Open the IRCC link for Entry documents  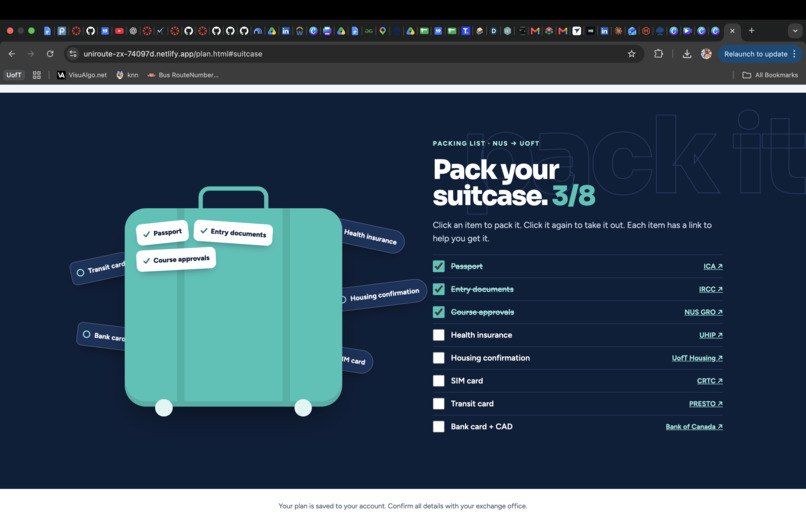tap(711, 289)
